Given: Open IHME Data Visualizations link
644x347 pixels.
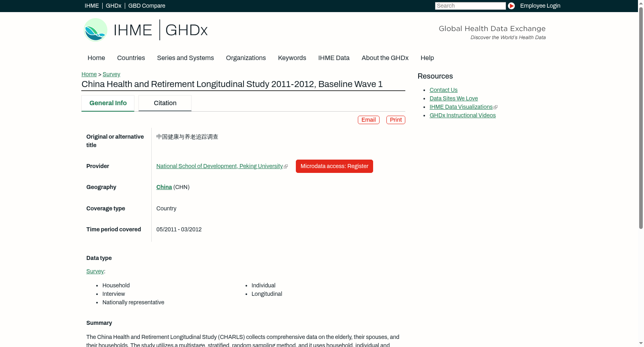Looking at the screenshot, I should (x=461, y=107).
